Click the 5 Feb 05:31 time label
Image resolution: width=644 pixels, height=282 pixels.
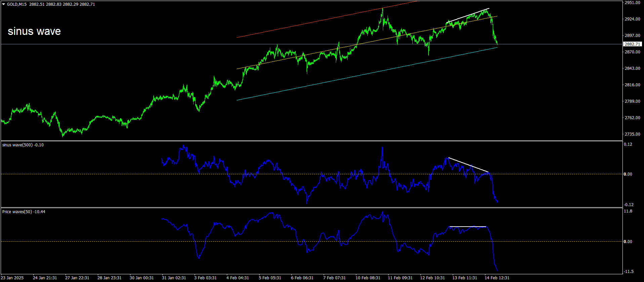pyautogui.click(x=270, y=278)
